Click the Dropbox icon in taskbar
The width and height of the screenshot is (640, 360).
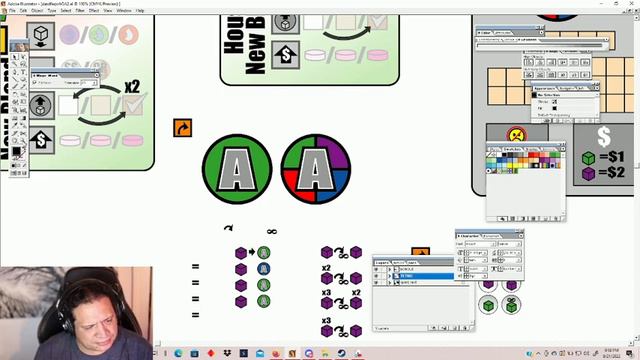pyautogui.click(x=227, y=353)
